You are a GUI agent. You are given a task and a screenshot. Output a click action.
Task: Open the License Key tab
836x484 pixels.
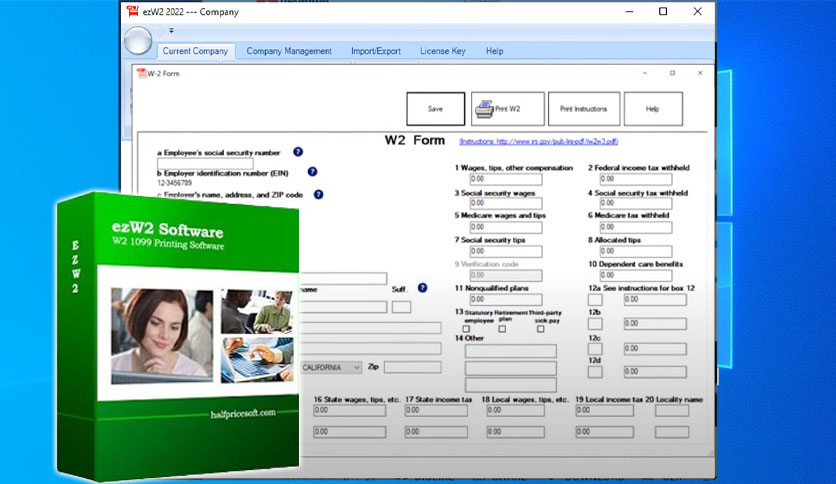coord(443,51)
